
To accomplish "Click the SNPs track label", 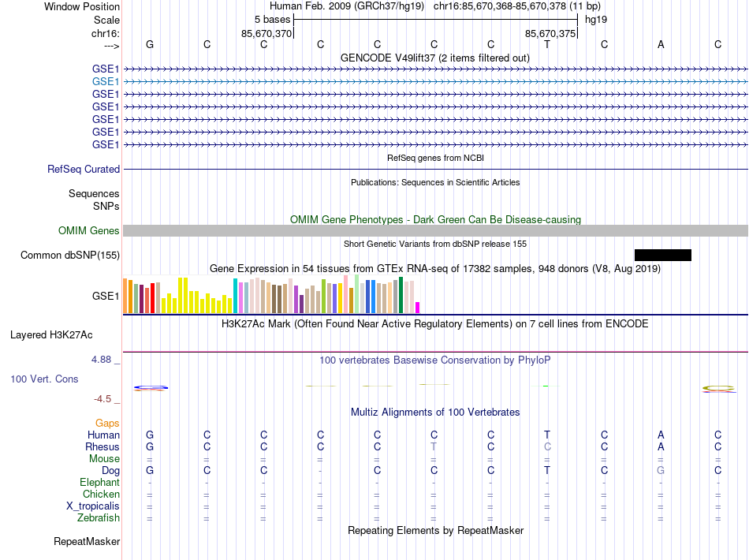I will pos(106,206).
